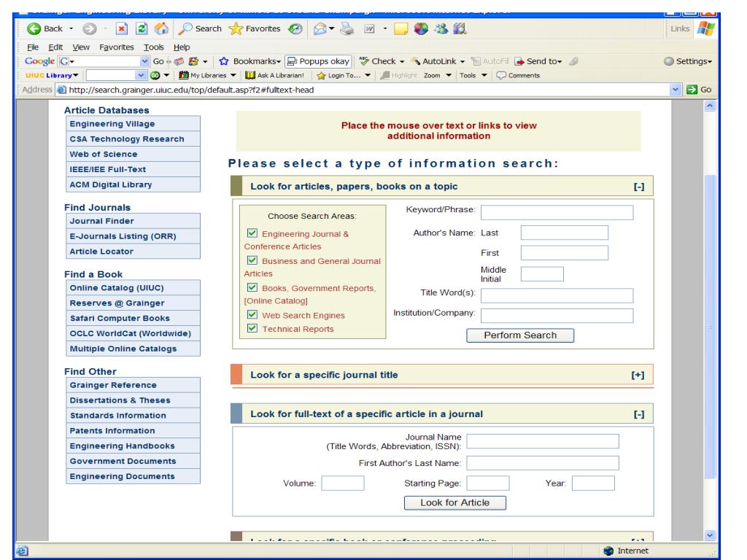The image size is (747, 560).
Task: Uncheck Business and General Journal Articles
Action: click(x=252, y=260)
